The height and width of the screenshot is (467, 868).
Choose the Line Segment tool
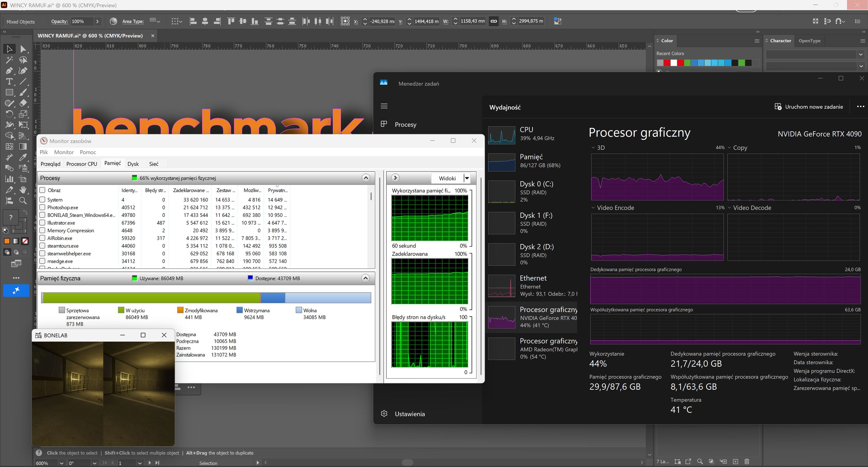23,82
